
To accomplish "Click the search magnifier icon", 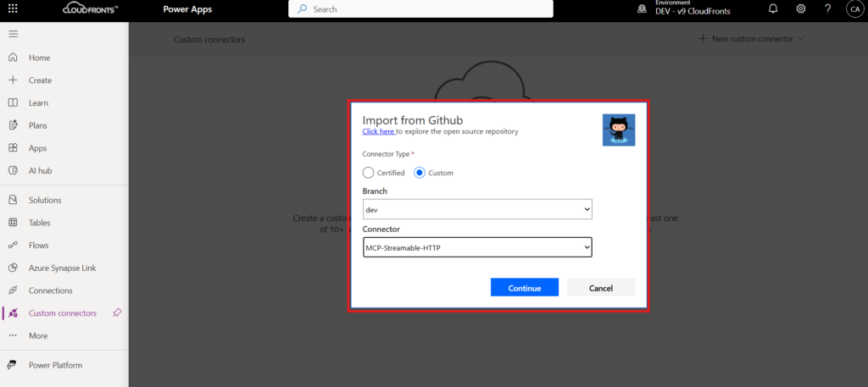I will pos(303,8).
